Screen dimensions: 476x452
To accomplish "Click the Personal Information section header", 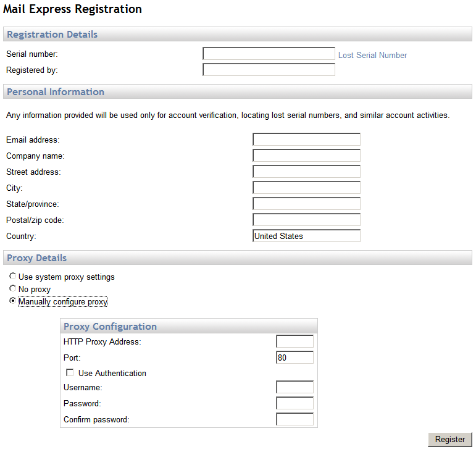I will point(238,91).
